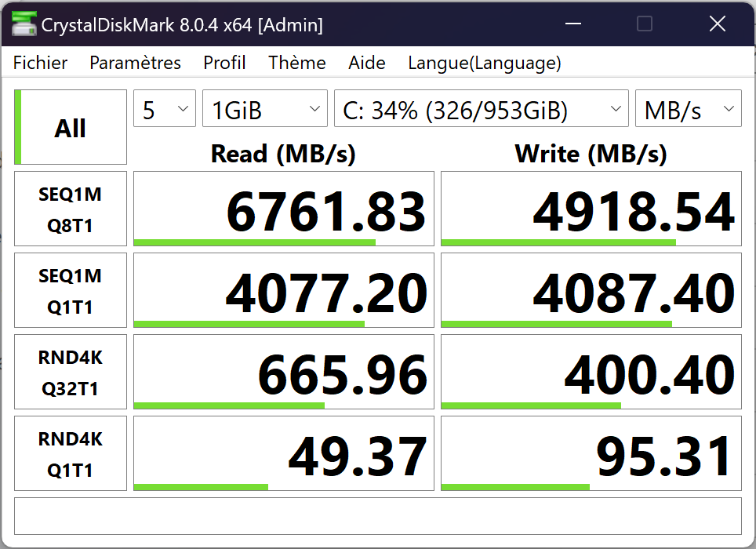Click the 4918.54 write result
Viewport: 756px width, 549px height.
pyautogui.click(x=591, y=209)
